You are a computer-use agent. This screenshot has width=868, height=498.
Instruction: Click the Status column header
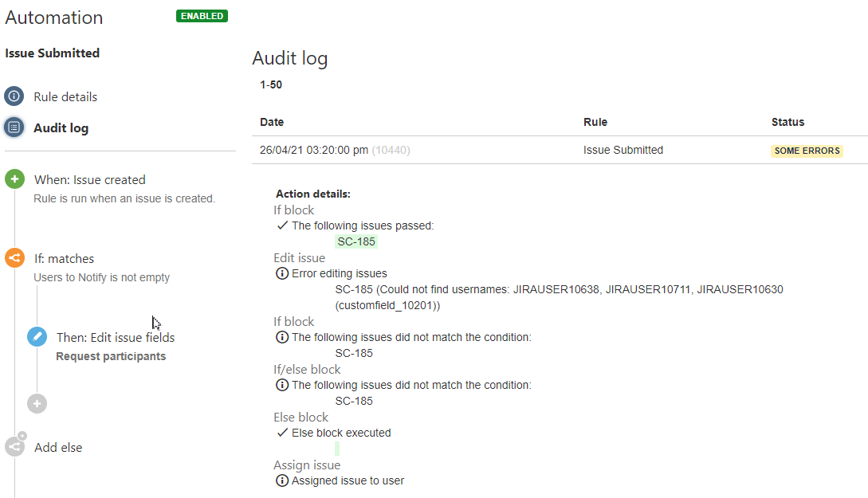tap(787, 122)
